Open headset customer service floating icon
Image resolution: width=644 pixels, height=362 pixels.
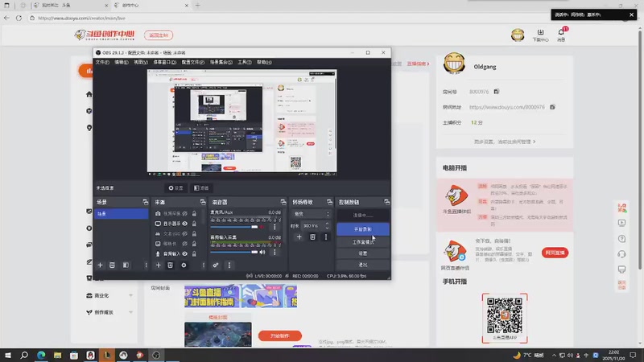point(621,254)
